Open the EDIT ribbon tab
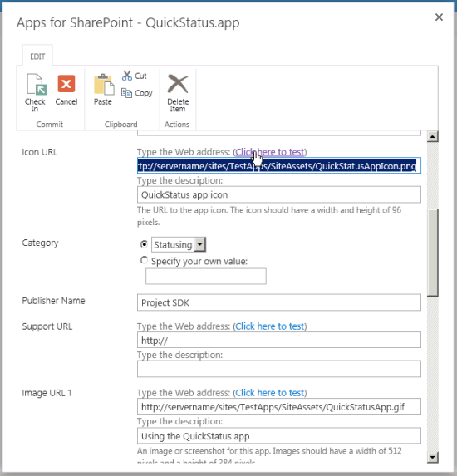The height and width of the screenshot is (476, 457). pos(37,56)
